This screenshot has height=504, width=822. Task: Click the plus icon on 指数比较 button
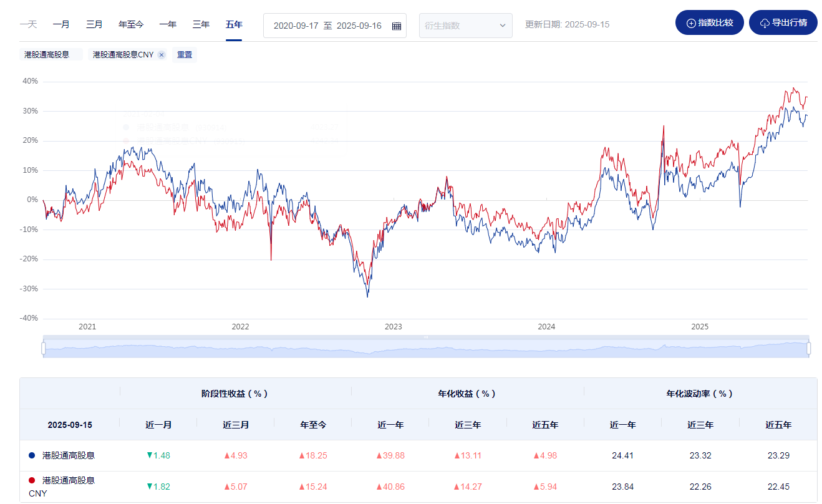point(691,23)
